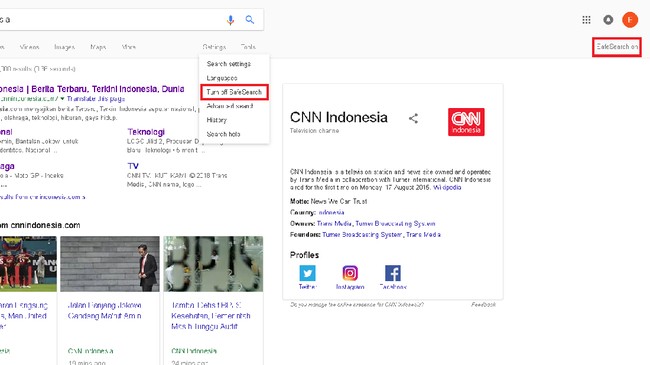
Task: Open the Teknologi sitelink
Action: (x=146, y=132)
